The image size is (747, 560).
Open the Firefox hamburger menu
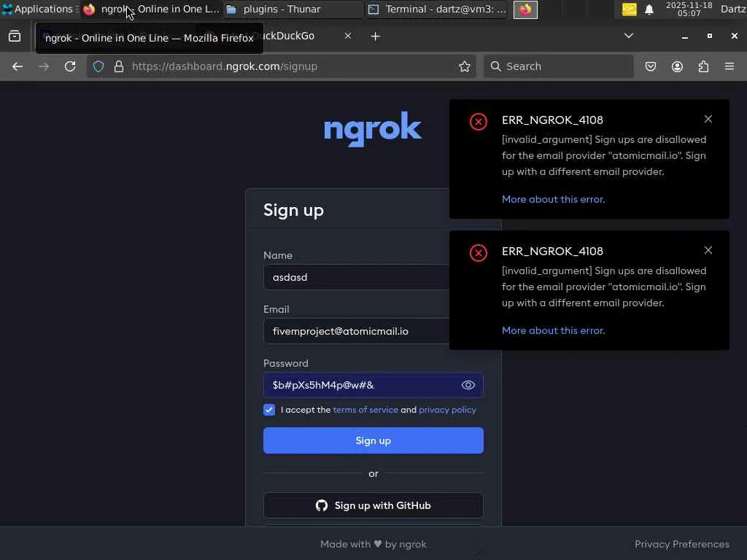[x=729, y=66]
